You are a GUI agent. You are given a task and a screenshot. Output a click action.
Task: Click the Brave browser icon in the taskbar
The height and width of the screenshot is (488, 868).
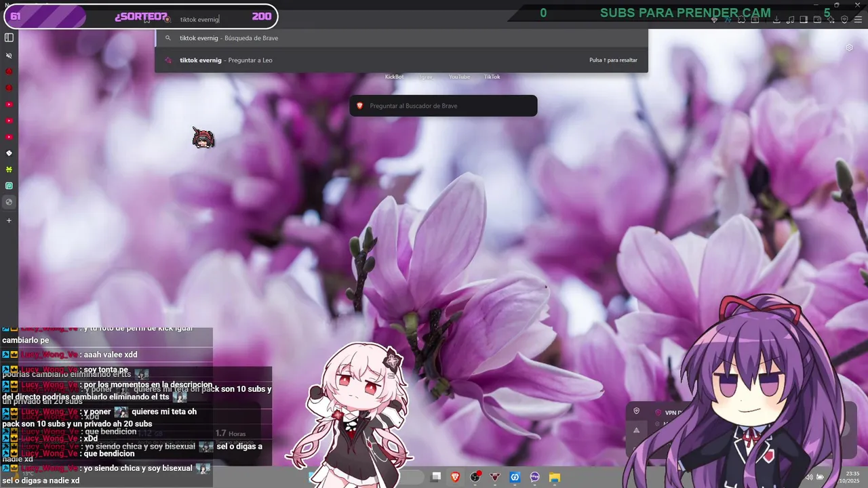(455, 477)
